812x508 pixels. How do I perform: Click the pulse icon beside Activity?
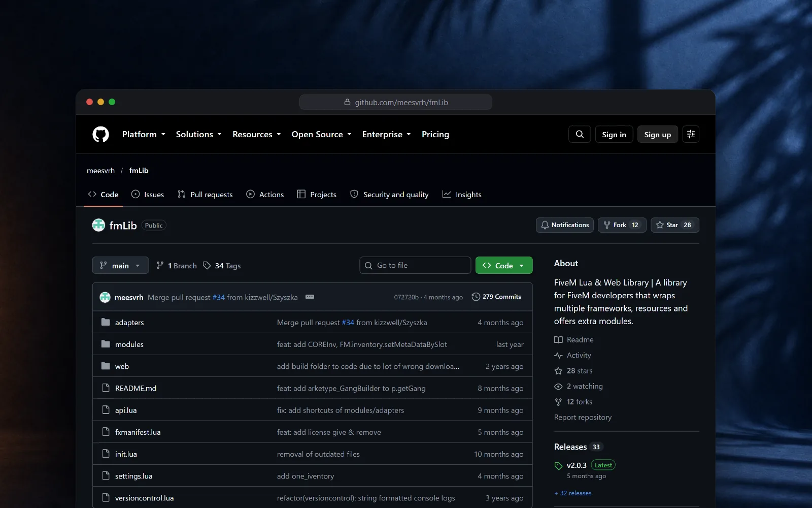click(x=558, y=356)
